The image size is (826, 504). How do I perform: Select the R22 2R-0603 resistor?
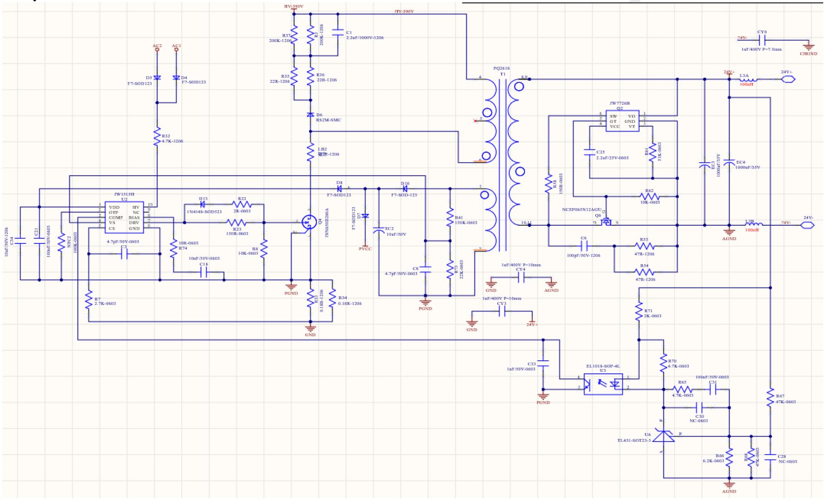point(241,205)
